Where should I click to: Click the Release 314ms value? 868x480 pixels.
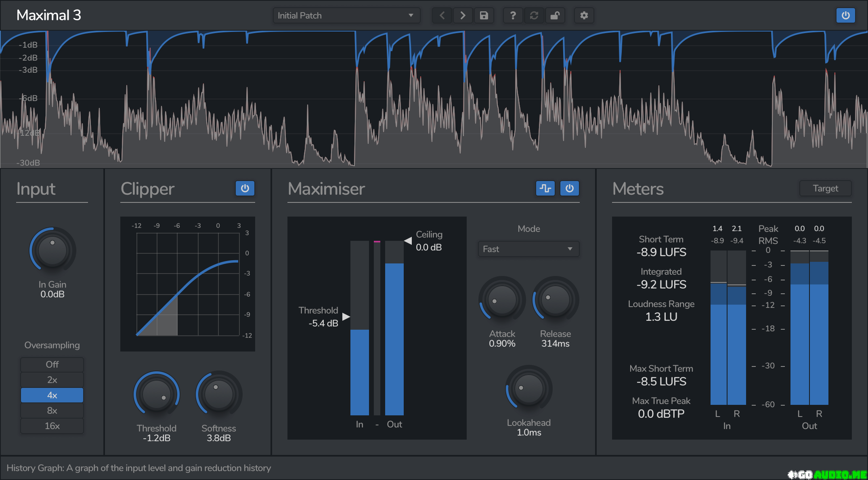(x=556, y=344)
